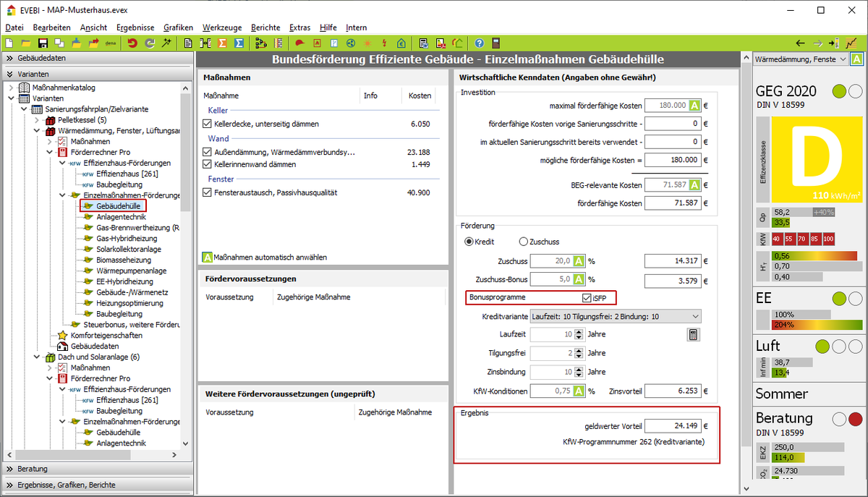
Task: Go back with the left arrow icon
Action: 800,43
